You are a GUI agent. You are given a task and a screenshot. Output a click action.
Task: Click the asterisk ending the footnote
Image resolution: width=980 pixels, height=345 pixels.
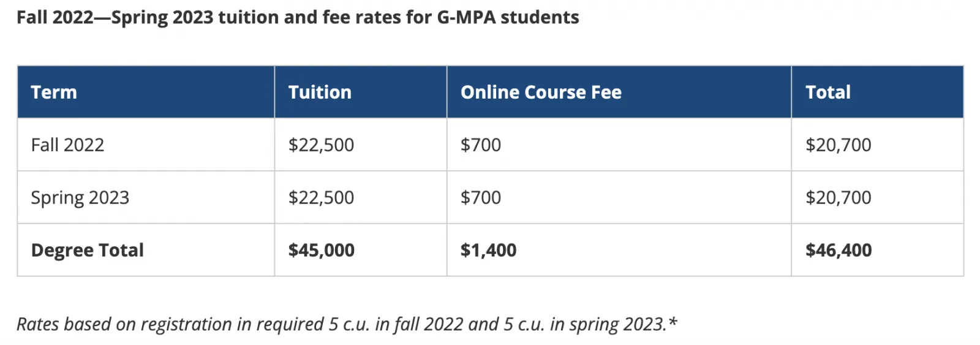pyautogui.click(x=673, y=322)
